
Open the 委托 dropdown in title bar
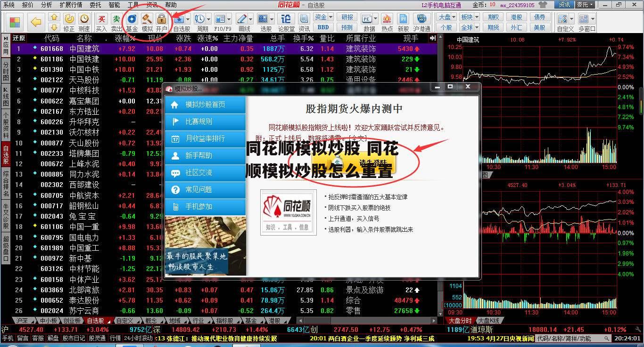[585, 5]
